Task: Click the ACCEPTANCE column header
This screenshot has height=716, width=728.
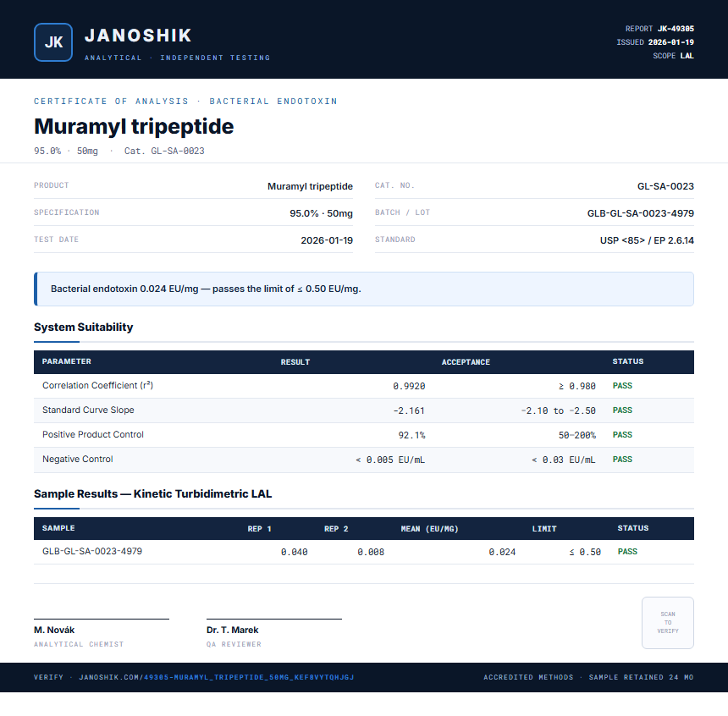Action: tap(466, 361)
